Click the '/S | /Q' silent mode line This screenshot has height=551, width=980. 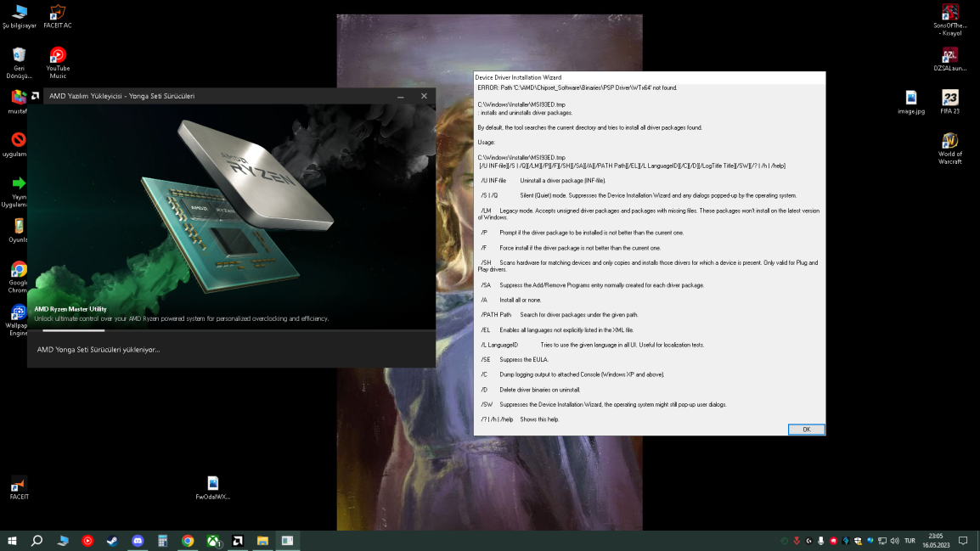tap(638, 195)
